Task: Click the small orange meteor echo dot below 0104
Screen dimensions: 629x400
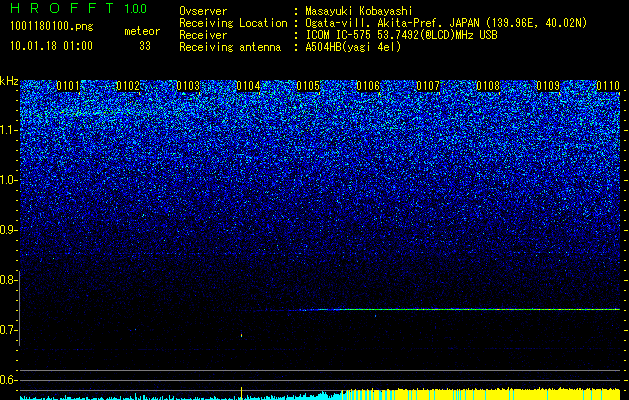Action: (x=241, y=335)
